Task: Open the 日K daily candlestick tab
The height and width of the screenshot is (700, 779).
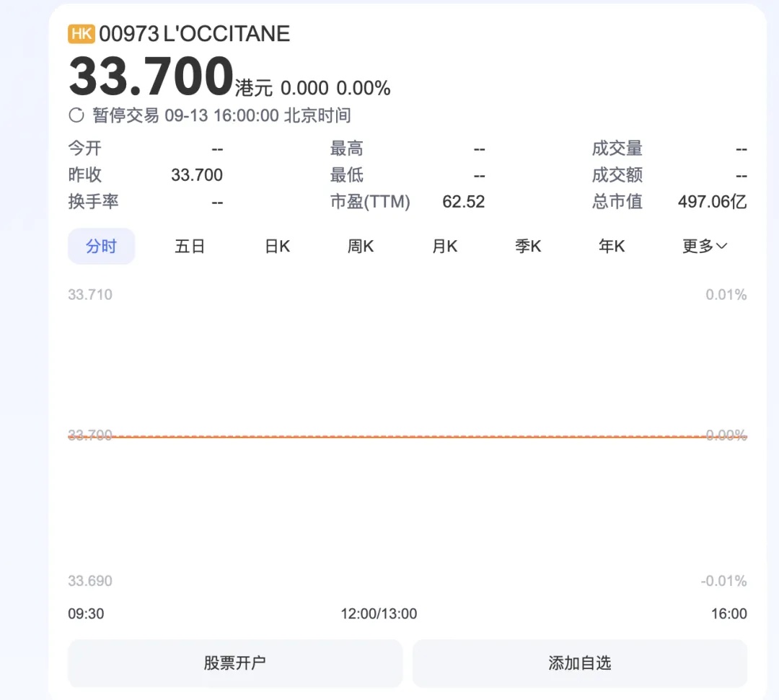Action: click(277, 247)
